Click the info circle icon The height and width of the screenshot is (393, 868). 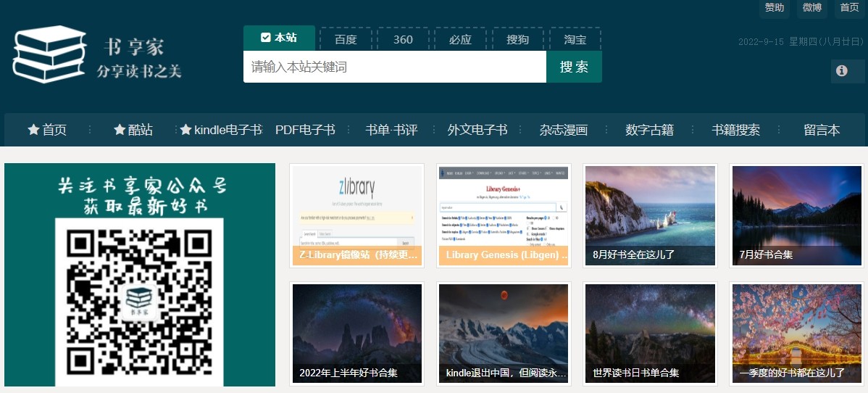841,71
